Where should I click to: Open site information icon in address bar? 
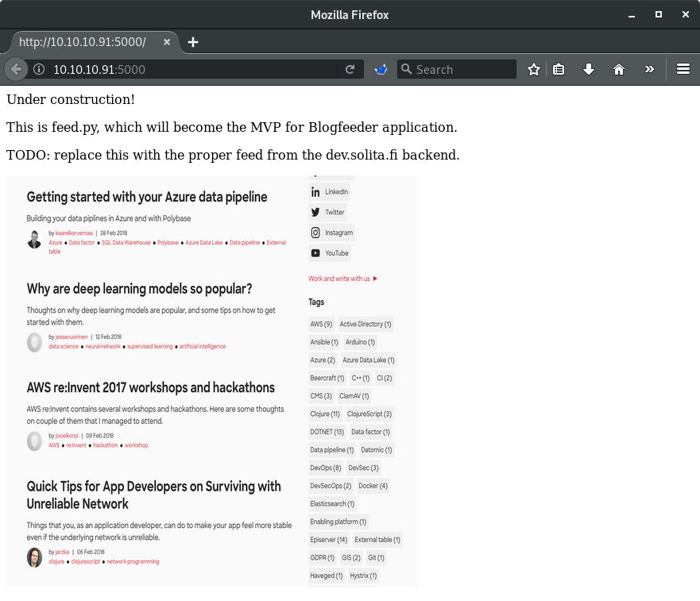[39, 69]
